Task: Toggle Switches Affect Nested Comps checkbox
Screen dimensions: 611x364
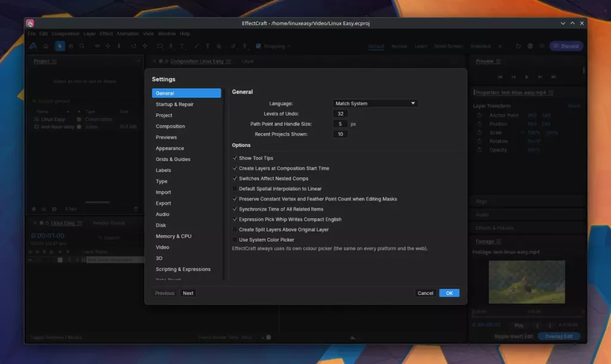Action: (234, 178)
